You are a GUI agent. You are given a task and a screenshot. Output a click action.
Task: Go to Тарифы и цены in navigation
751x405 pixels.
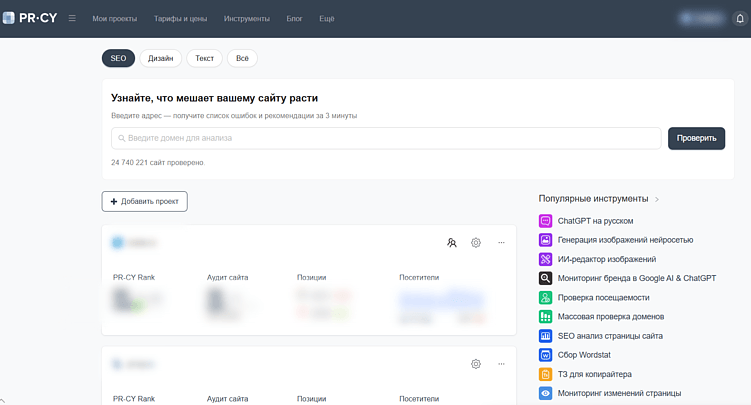pyautogui.click(x=180, y=19)
